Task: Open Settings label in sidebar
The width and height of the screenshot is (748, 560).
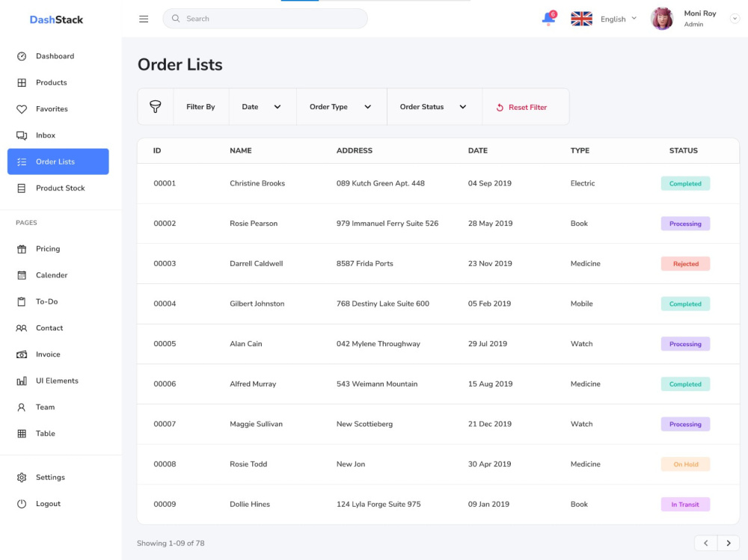Action: coord(50,478)
